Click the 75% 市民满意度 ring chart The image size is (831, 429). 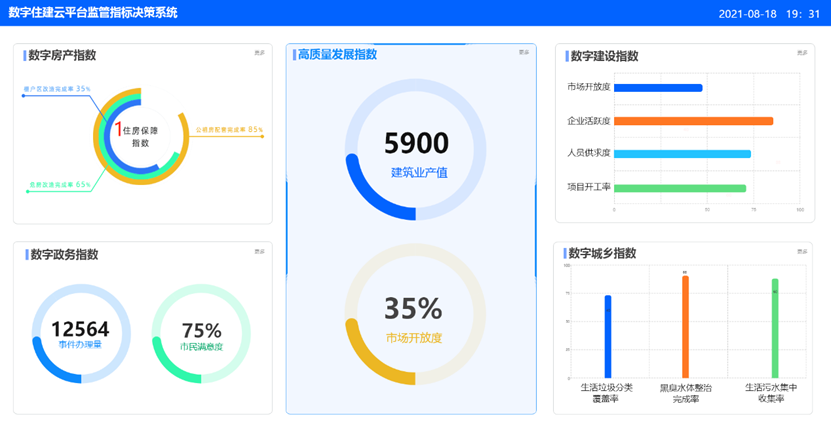(x=201, y=334)
